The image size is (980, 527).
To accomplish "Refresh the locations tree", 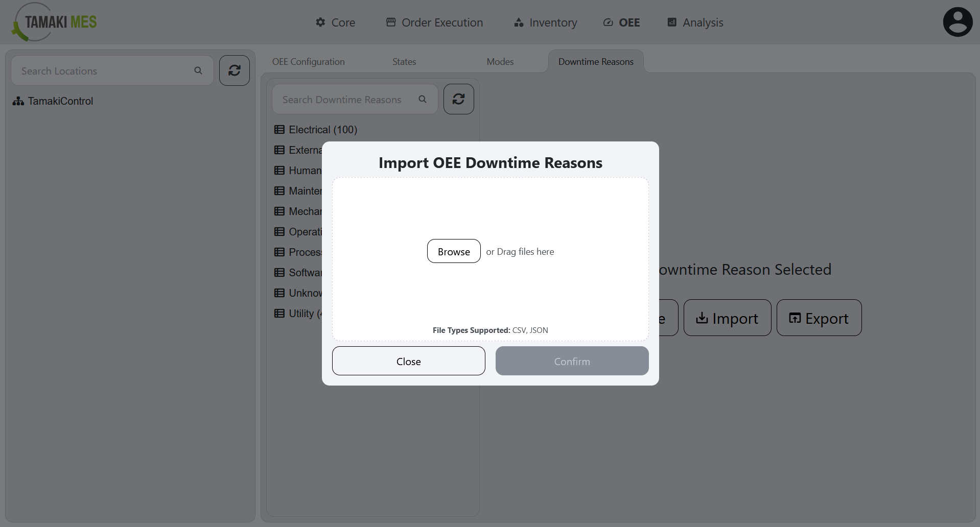I will point(234,70).
